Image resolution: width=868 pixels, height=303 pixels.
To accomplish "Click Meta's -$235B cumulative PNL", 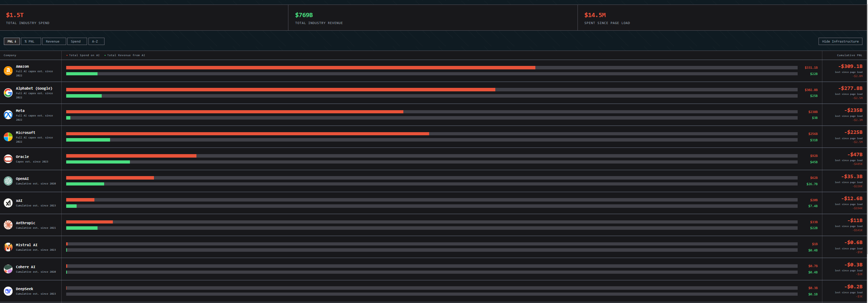I will coord(853,110).
